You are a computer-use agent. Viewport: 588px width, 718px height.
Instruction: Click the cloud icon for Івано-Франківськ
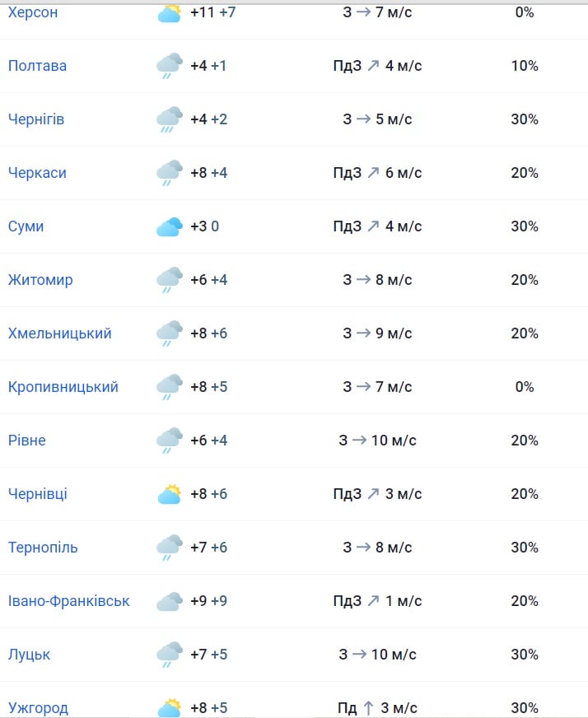point(170,601)
